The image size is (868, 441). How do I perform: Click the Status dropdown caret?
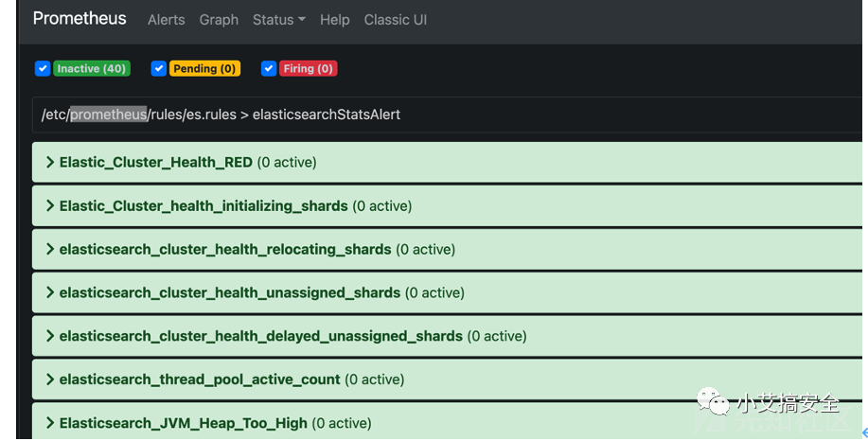tap(302, 19)
